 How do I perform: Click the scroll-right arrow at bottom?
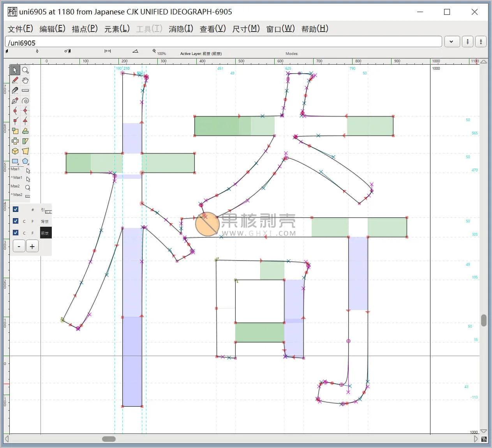click(476, 439)
